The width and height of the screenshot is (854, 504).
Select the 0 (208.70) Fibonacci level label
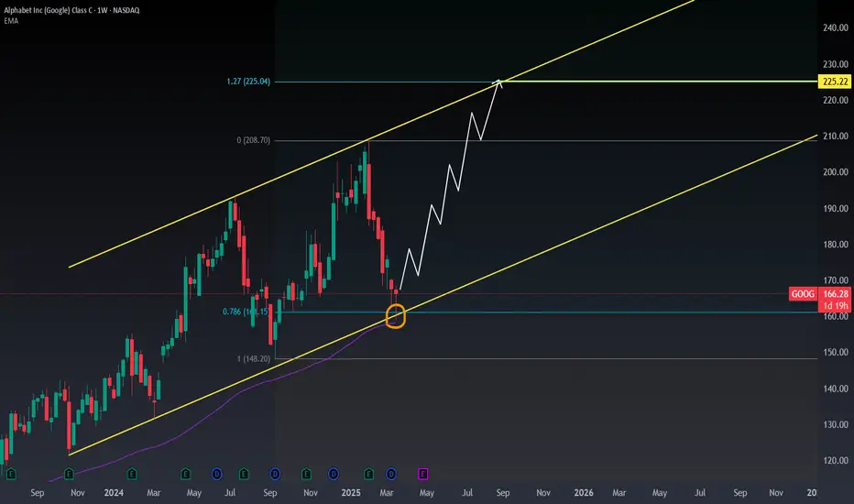tap(253, 140)
